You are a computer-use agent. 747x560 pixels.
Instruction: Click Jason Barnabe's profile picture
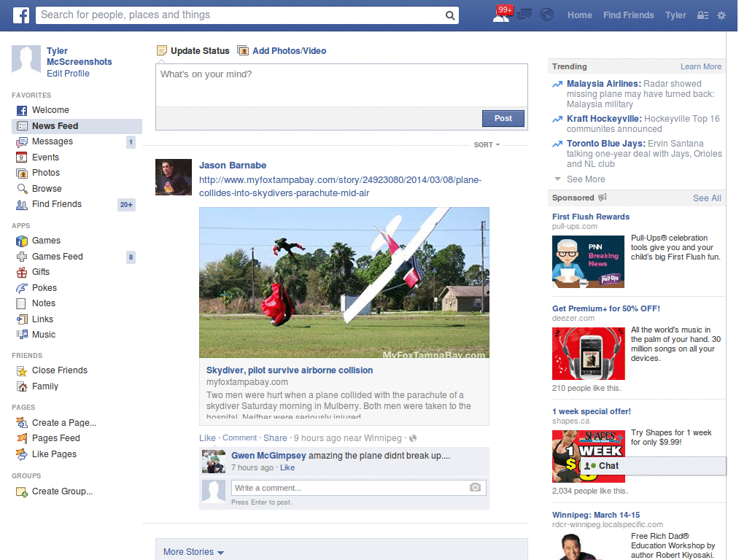point(174,177)
